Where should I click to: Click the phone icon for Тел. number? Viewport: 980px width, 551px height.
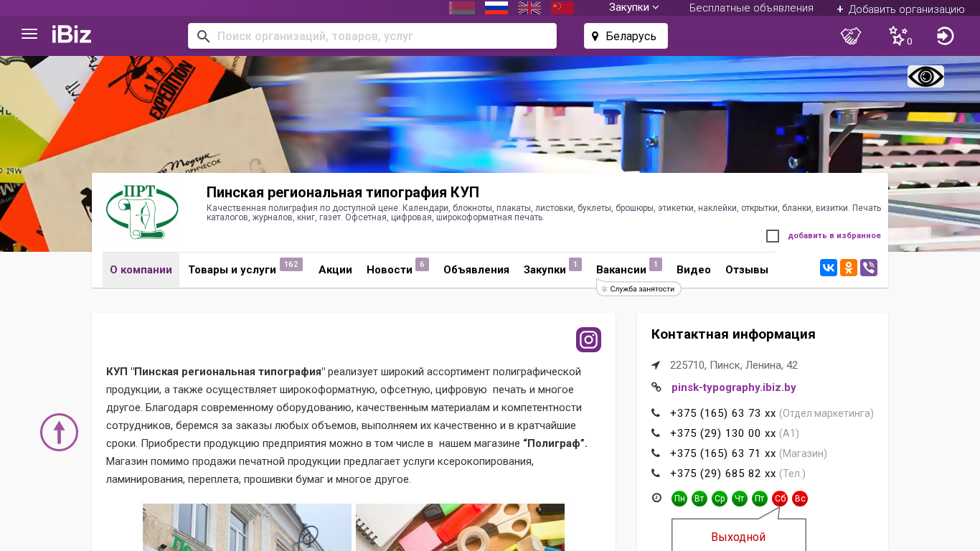pyautogui.click(x=656, y=474)
